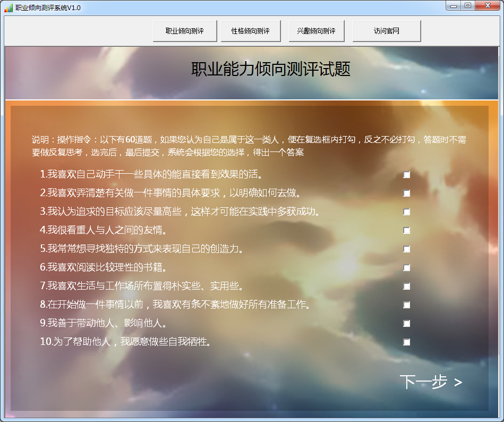Tick question 9 about 影响他人
Screen dimensions: 504x422
[x=407, y=323]
